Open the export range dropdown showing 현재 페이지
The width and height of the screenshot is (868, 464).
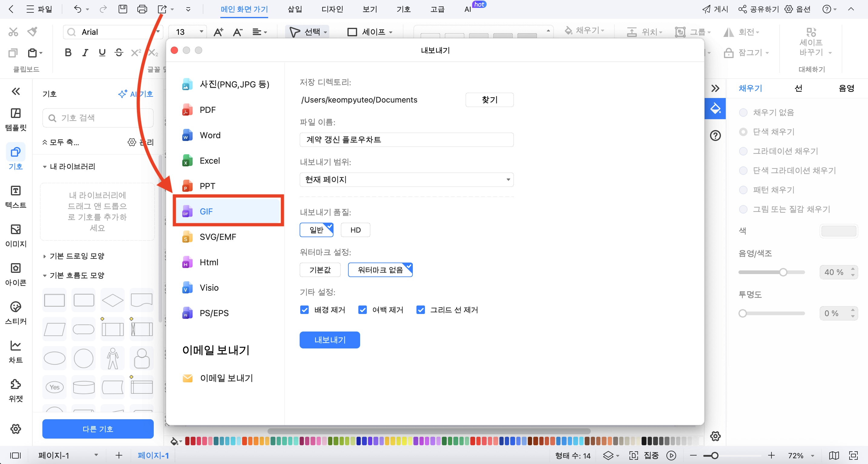[x=406, y=179]
